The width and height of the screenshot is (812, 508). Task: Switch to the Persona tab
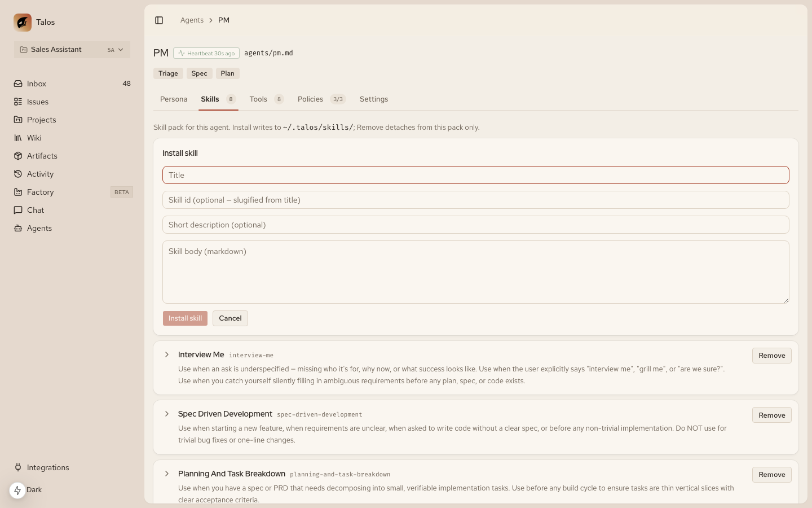[174, 99]
